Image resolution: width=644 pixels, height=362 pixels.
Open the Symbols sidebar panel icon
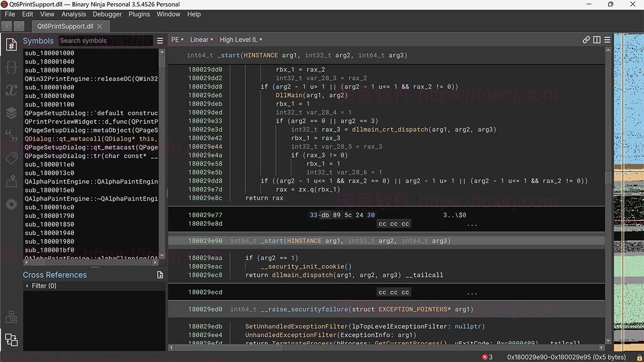pos(11,45)
